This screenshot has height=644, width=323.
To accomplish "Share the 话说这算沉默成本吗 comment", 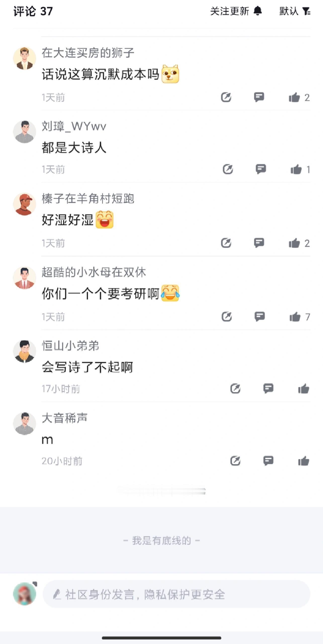I will (x=226, y=97).
